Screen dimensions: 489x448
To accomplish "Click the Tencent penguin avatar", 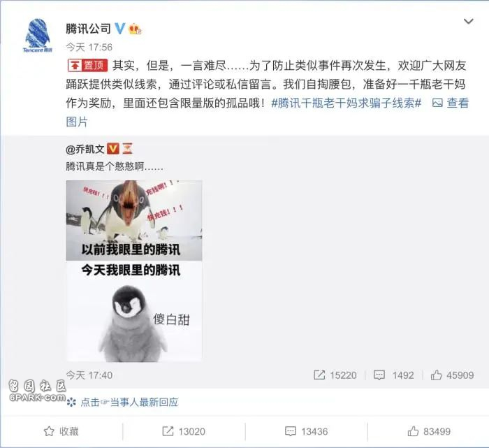I will [x=38, y=35].
